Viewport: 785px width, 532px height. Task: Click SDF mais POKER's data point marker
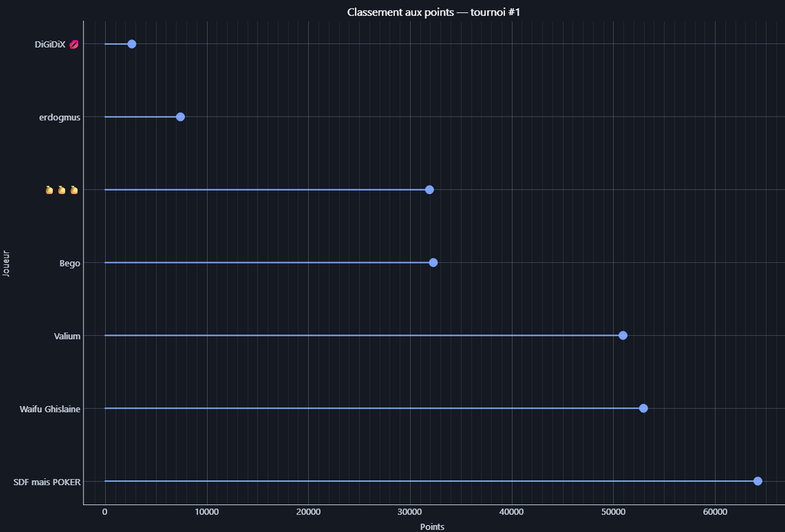757,481
